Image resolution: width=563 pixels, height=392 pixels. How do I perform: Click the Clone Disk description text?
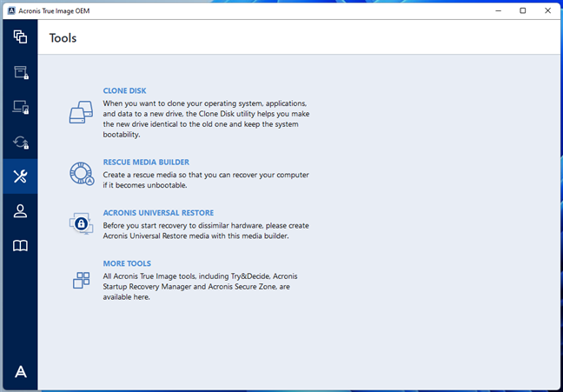206,119
